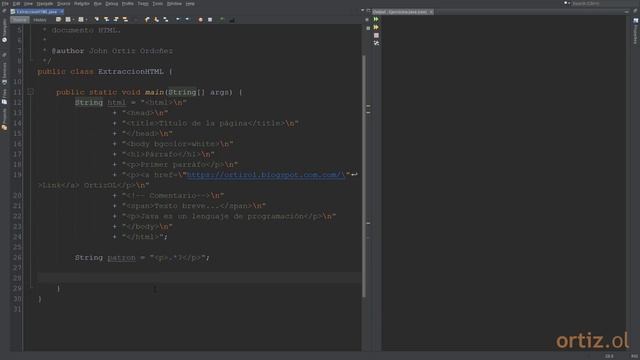
Task: Click the Last Edit toolbar icon
Action: coord(58,20)
